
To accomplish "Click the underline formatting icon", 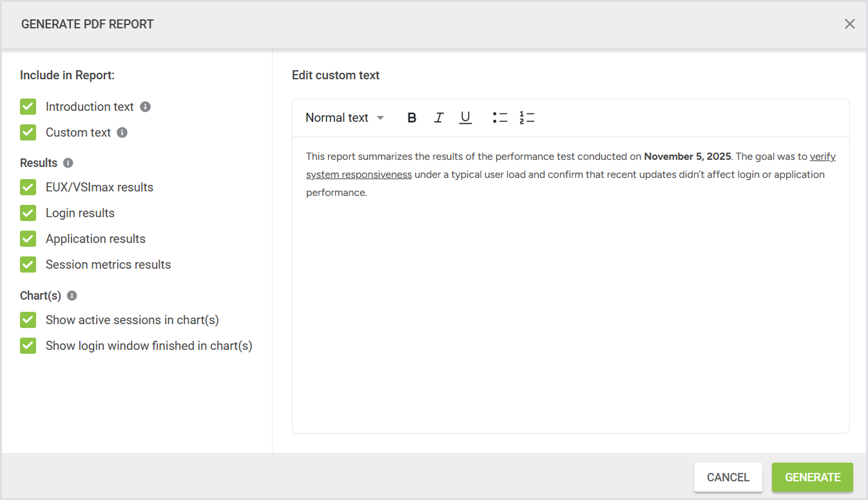I will [x=465, y=118].
